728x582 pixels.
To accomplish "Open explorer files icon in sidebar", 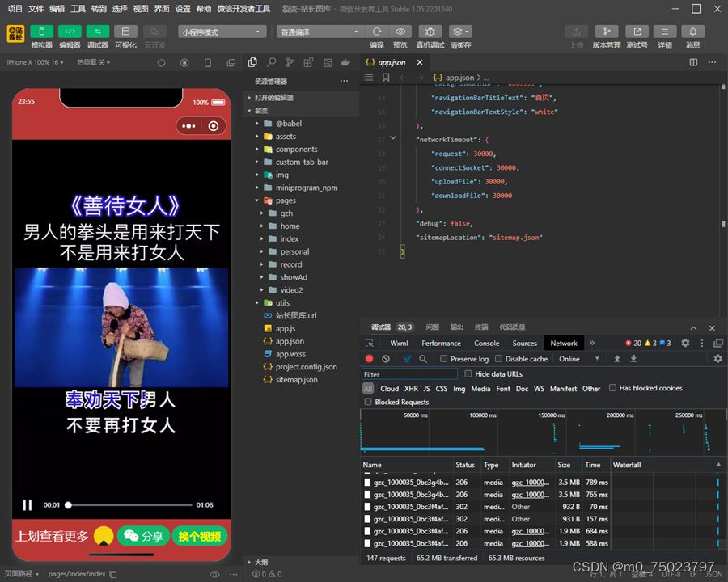I will pos(252,62).
